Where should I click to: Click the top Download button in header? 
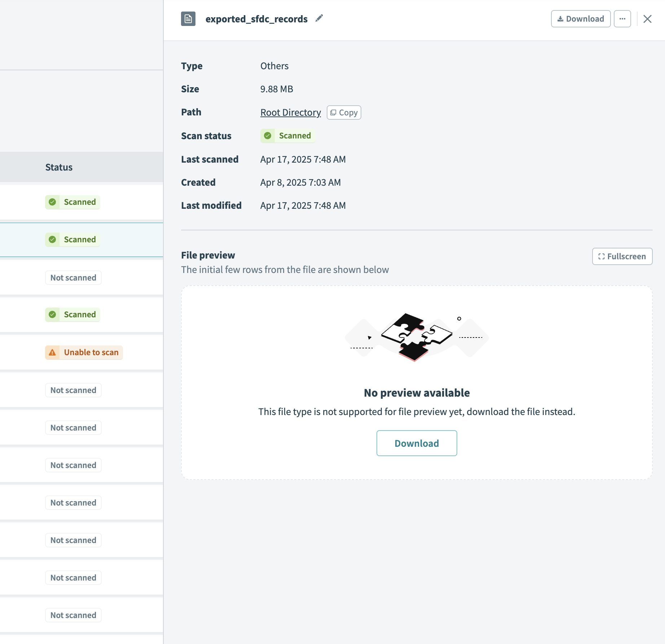click(x=580, y=19)
